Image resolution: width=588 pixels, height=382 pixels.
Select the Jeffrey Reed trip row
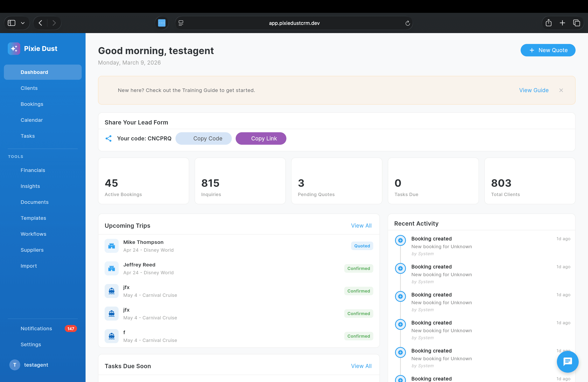[x=239, y=268]
